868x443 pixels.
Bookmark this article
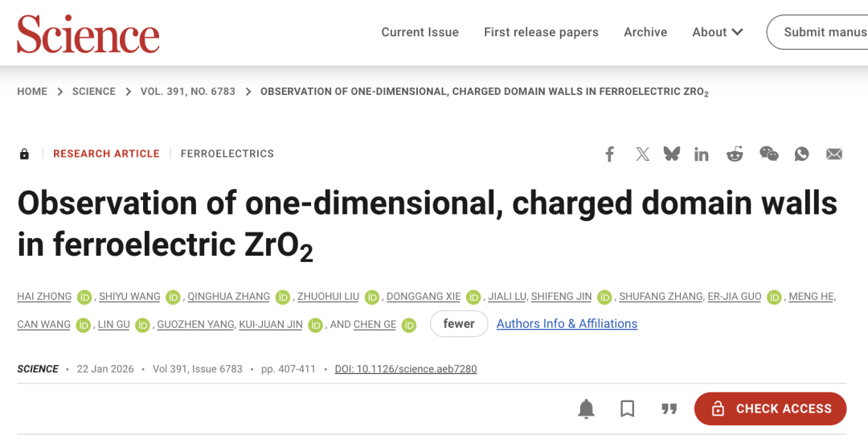coord(628,408)
